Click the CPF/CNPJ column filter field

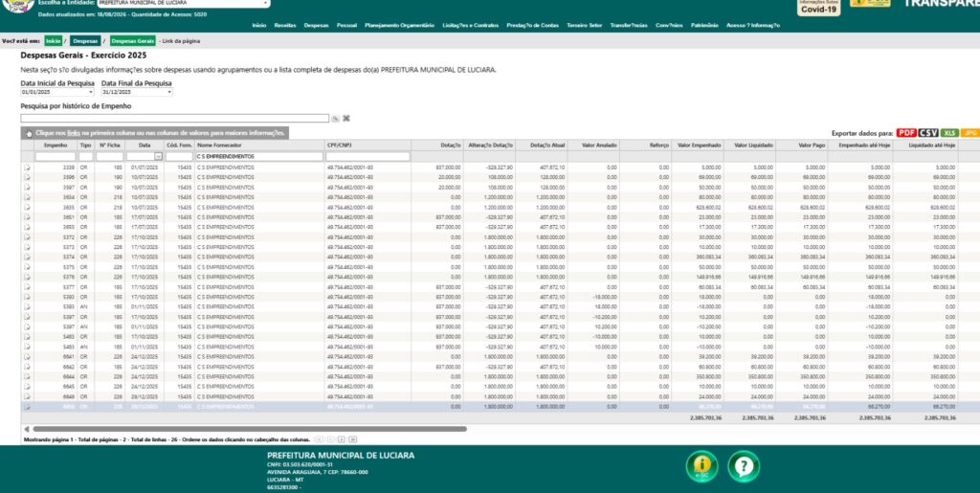[367, 157]
